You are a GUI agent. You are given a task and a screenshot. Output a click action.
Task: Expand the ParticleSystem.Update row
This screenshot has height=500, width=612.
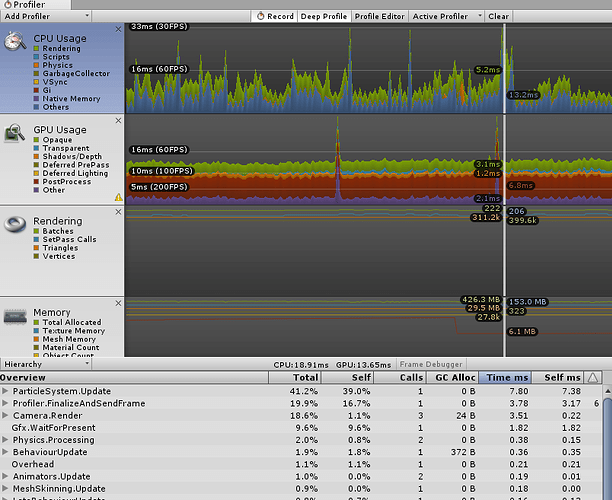coord(5,391)
